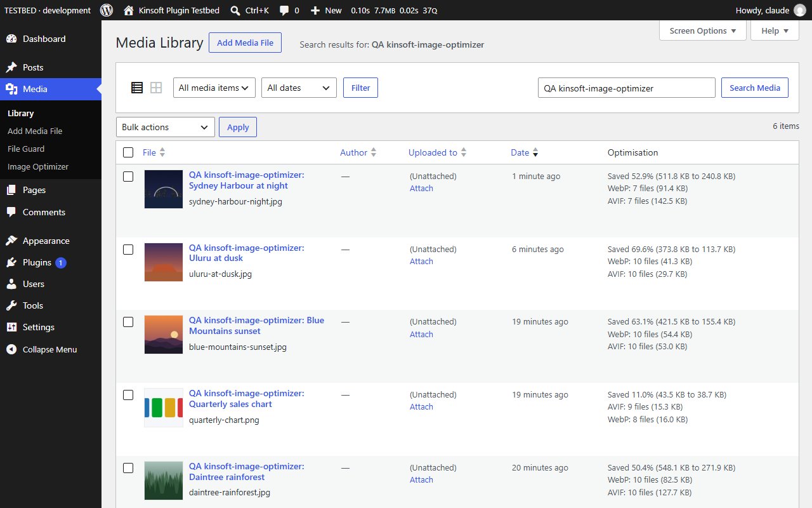Open the Daintree rainforest thumbnail
The image size is (812, 508).
(x=164, y=481)
